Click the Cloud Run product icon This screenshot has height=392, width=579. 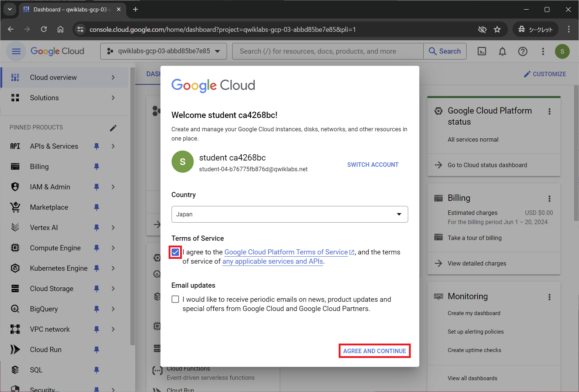[x=15, y=349]
